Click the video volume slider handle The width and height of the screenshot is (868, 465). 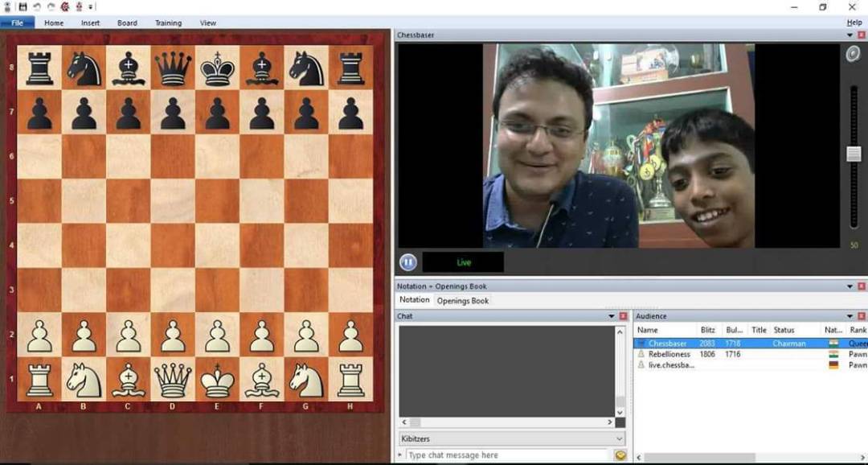pyautogui.click(x=854, y=154)
